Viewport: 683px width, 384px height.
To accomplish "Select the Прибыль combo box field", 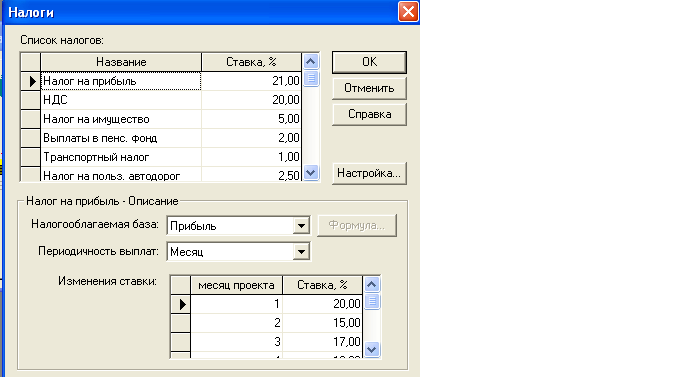I will click(238, 226).
